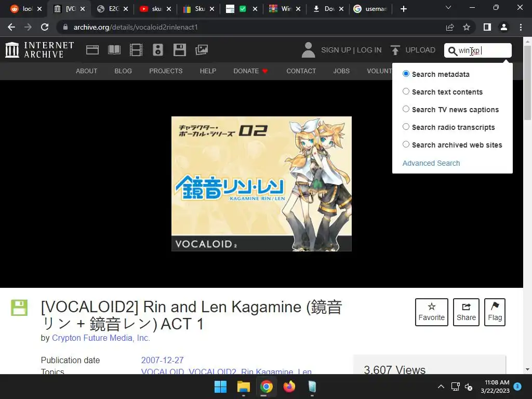Click the muted volume tray icon
532x399 pixels.
469,387
